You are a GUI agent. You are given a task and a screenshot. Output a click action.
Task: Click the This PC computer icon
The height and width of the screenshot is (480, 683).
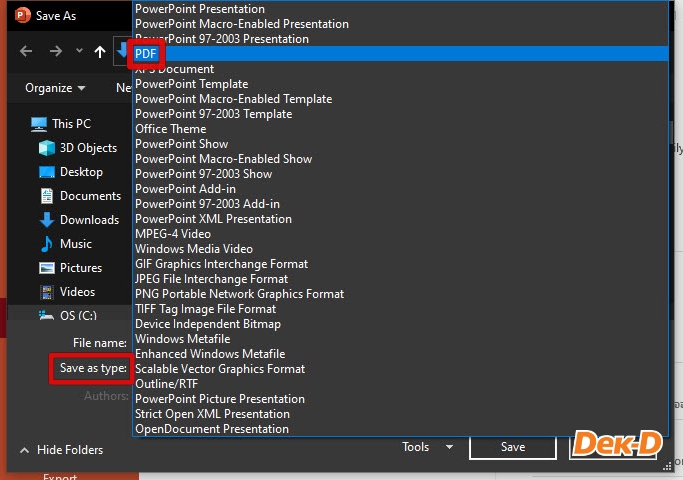[39, 124]
